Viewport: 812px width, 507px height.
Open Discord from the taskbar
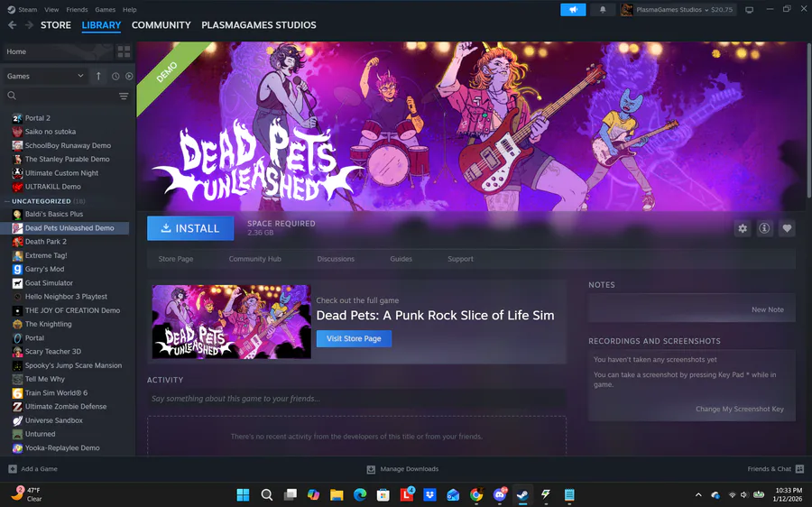click(x=500, y=494)
